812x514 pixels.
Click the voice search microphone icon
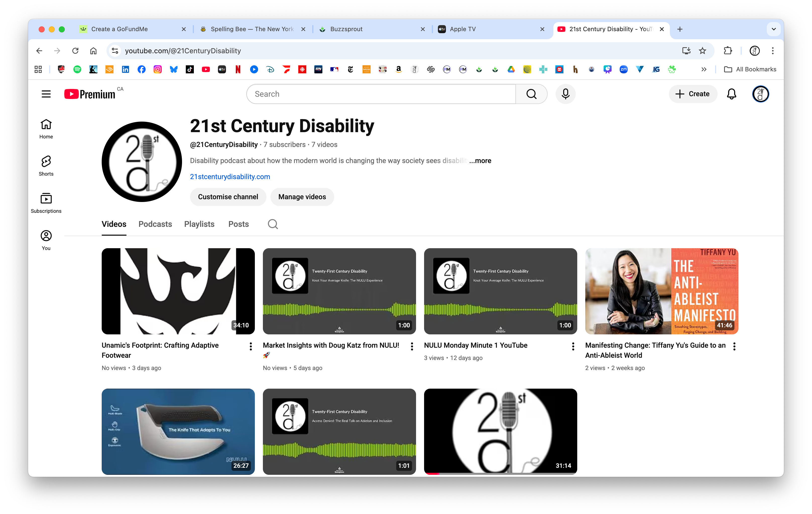click(565, 94)
